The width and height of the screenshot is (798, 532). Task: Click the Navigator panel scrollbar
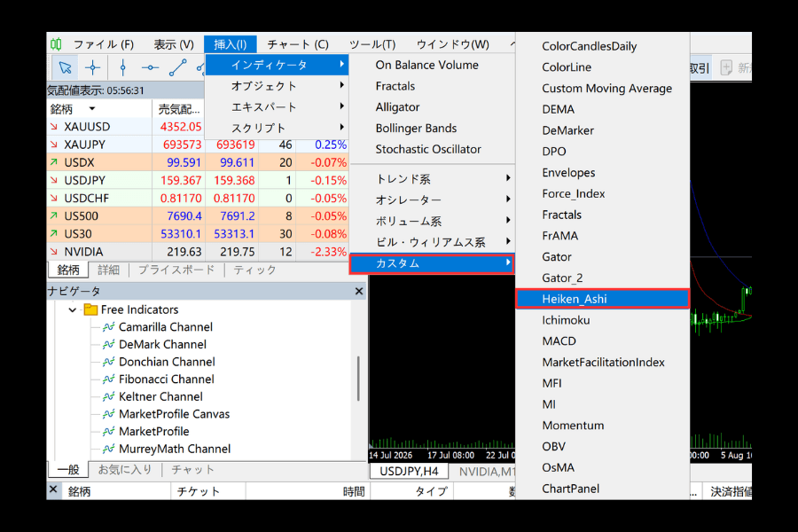pyautogui.click(x=359, y=379)
